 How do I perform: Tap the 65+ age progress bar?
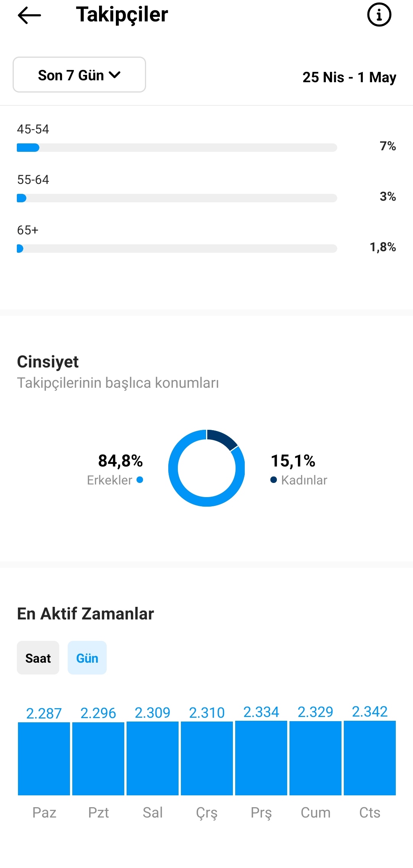(177, 249)
